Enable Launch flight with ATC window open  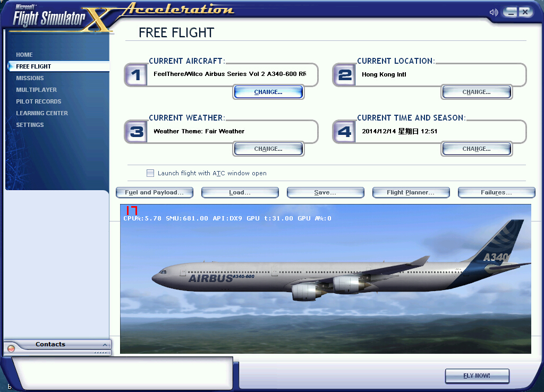(150, 173)
